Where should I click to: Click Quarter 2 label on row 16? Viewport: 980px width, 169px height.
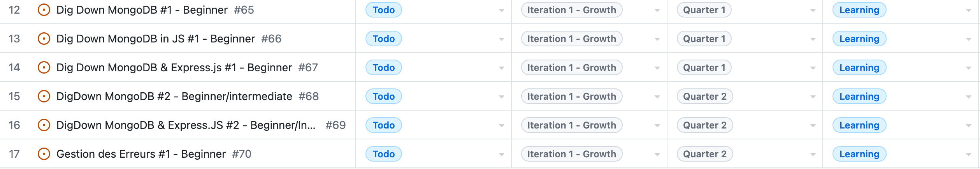[x=704, y=125]
